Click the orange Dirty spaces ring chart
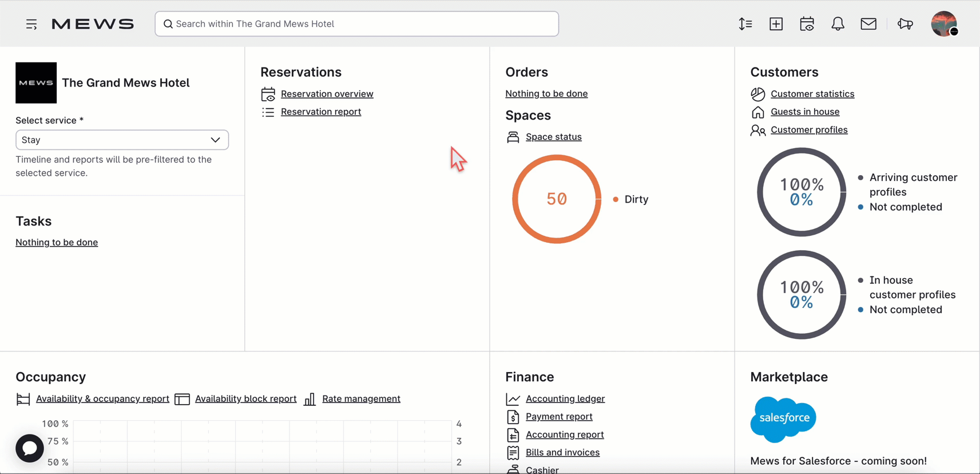Screen dimensions: 980x474 (557, 199)
